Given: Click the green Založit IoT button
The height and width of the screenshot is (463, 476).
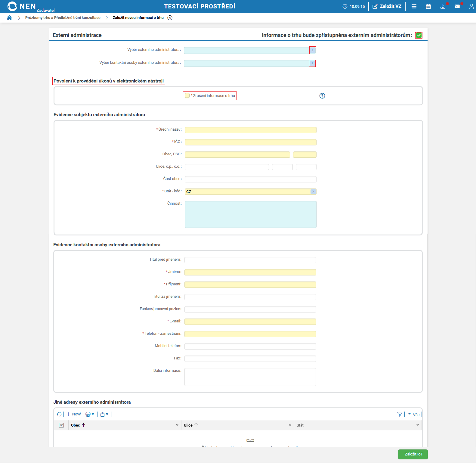Looking at the screenshot, I should 413,454.
